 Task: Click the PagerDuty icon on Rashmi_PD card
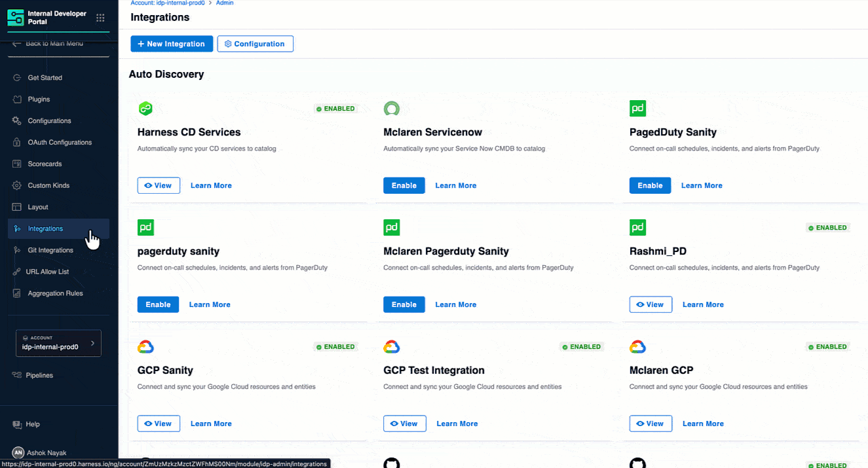tap(637, 227)
